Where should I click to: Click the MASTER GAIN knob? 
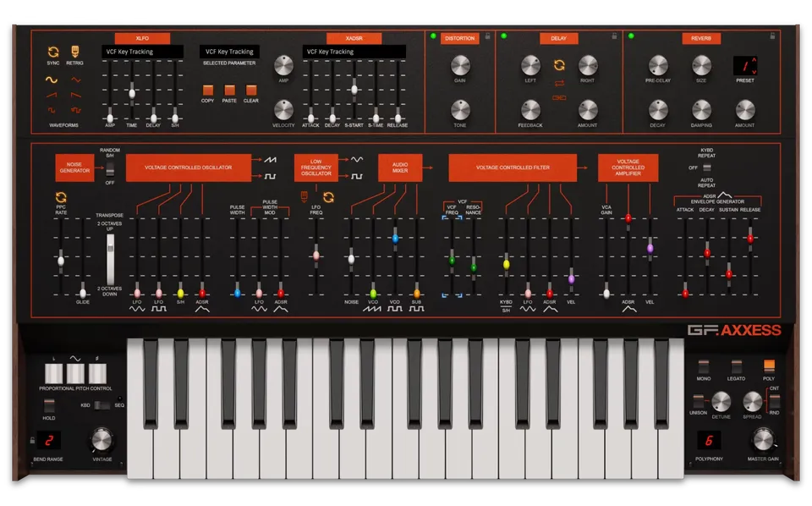point(763,440)
